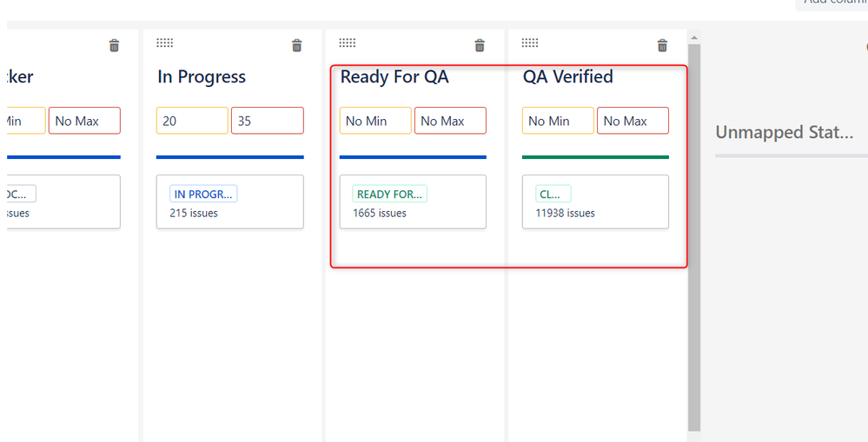The height and width of the screenshot is (442, 868).
Task: Set In Progress maximum field showing 35
Action: pos(268,121)
